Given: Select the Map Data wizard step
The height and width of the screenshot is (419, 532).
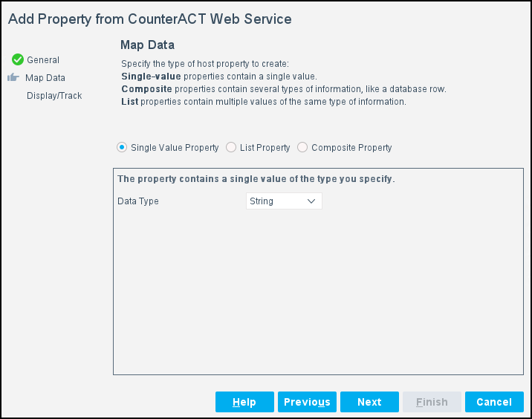Looking at the screenshot, I should (45, 78).
